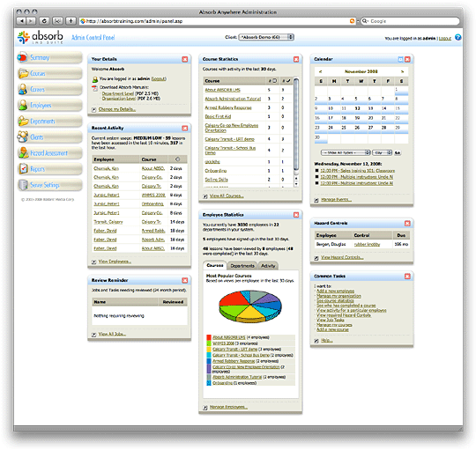Open the Manage Employees link
The width and height of the screenshot is (476, 450).
228,407
